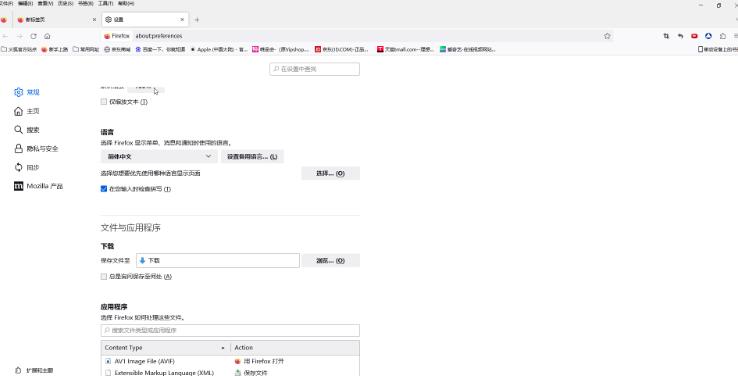Toggle the spell check while typing checkbox

coord(104,189)
